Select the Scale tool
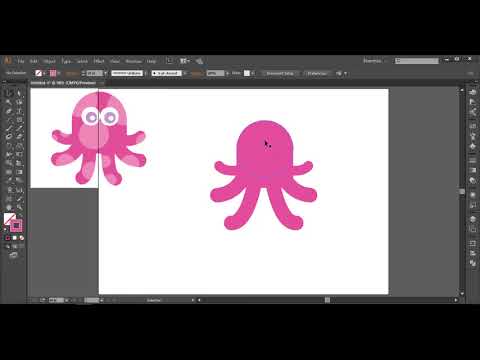This screenshot has width=480, height=360. [19, 146]
